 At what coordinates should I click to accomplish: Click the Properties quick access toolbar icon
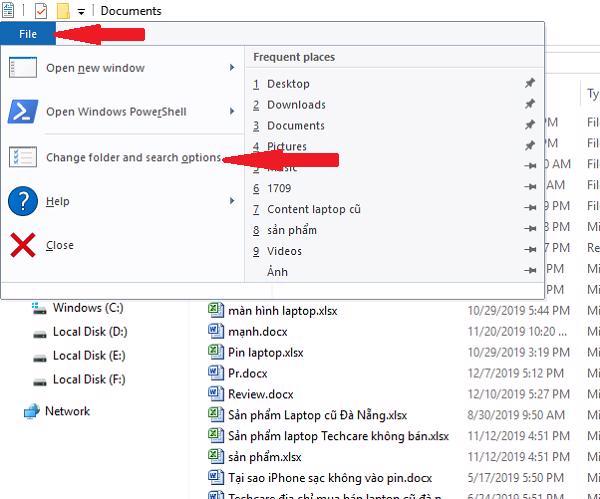(x=8, y=10)
